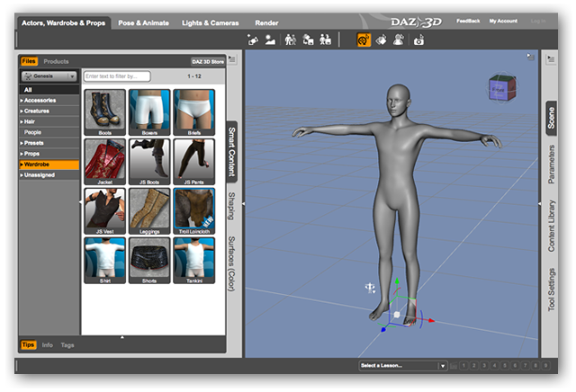Choose the Jacket wardrobe item
576x392 pixels.
104,161
